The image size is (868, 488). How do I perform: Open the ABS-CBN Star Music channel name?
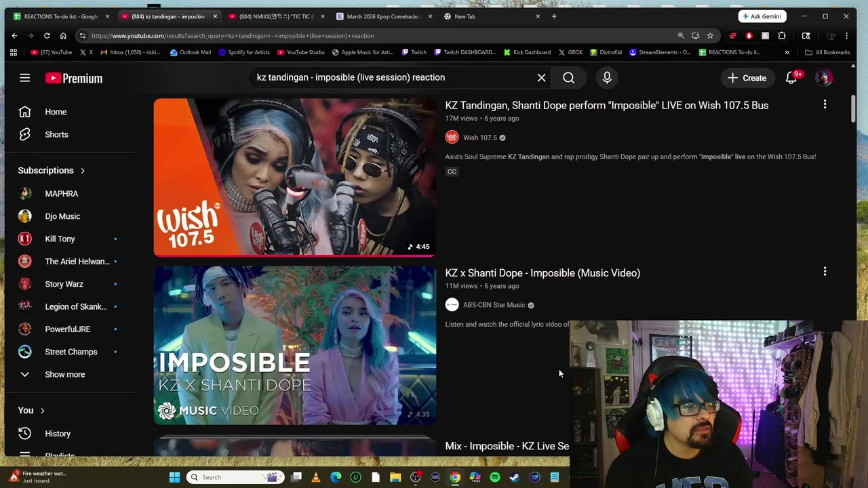pos(494,305)
